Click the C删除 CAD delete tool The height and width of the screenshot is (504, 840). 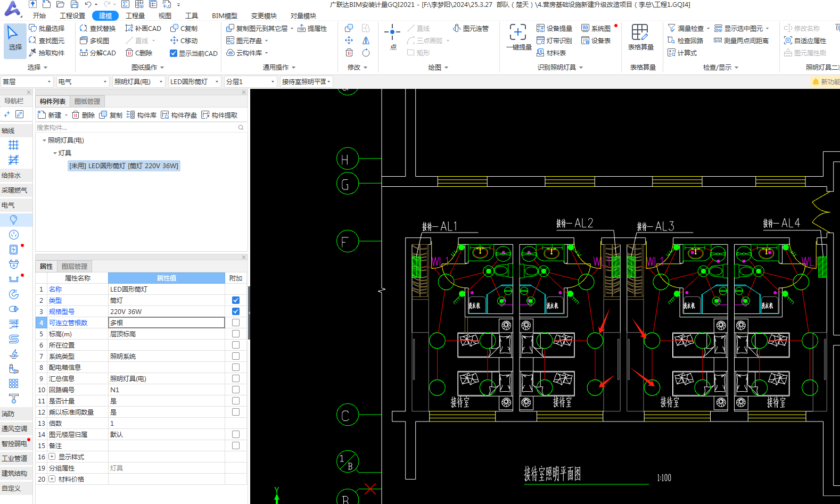[139, 53]
